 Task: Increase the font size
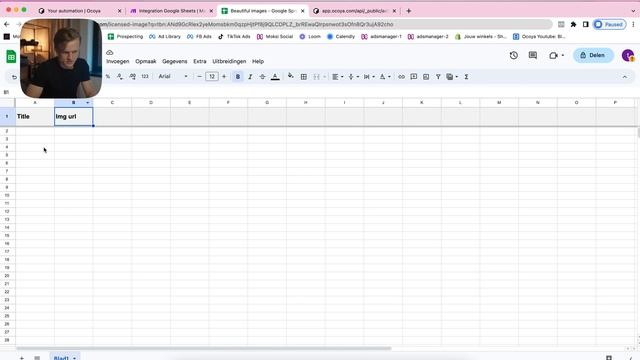[x=224, y=77]
